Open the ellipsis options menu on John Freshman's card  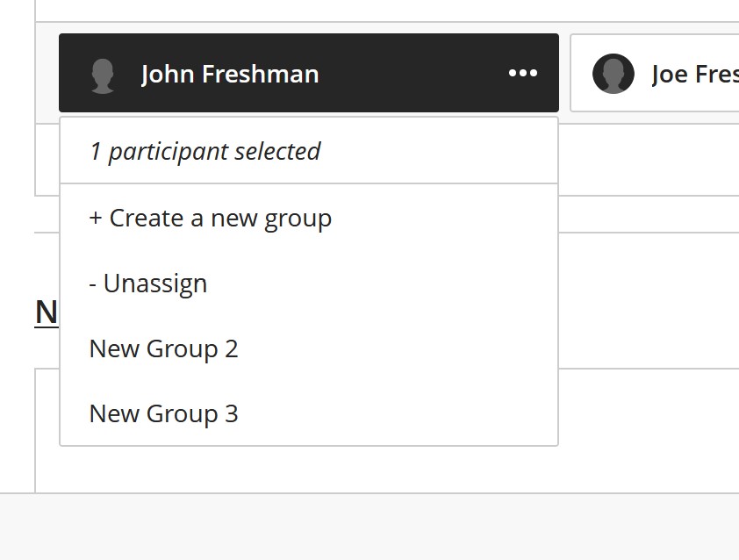[x=523, y=74]
